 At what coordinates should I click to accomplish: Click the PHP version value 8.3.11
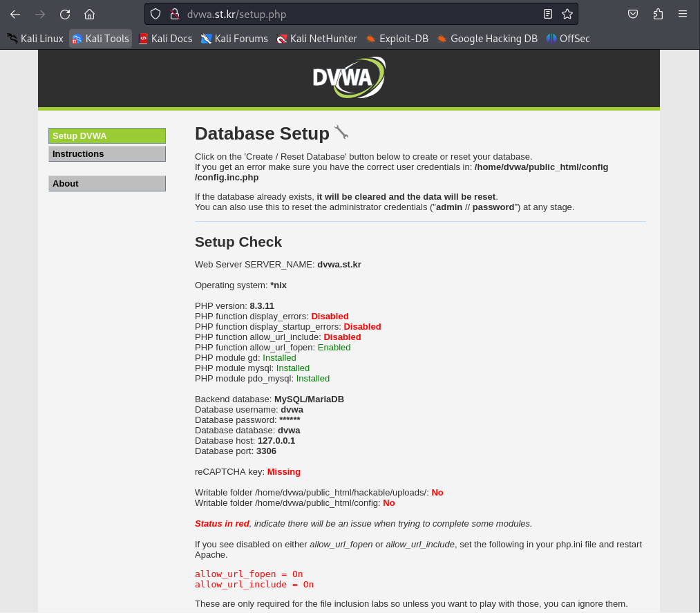pyautogui.click(x=262, y=306)
